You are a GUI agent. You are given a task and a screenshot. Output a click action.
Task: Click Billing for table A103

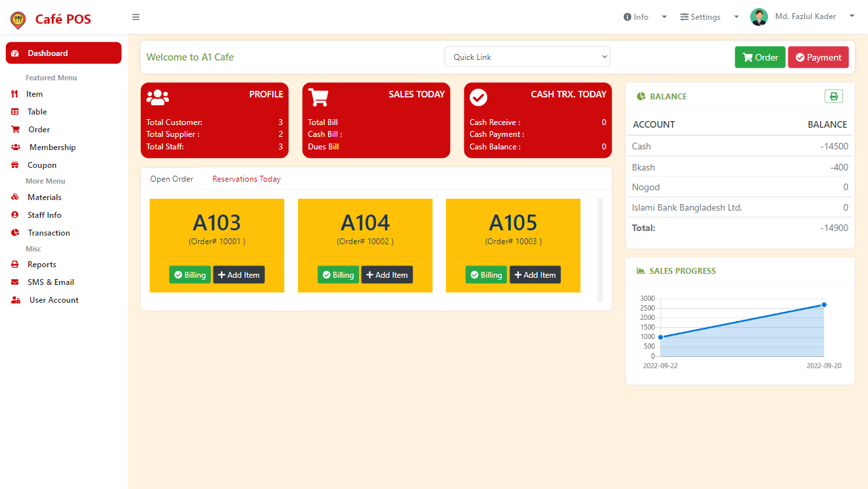(x=190, y=275)
